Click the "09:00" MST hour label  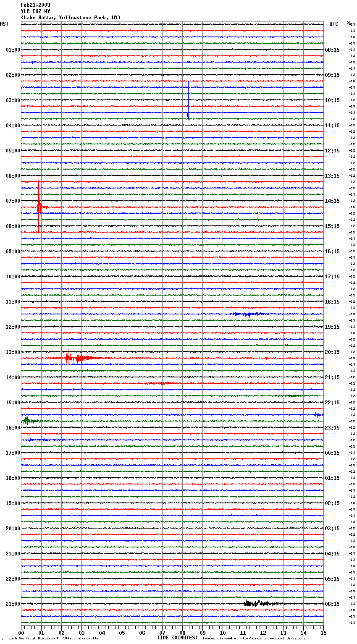coord(13,251)
